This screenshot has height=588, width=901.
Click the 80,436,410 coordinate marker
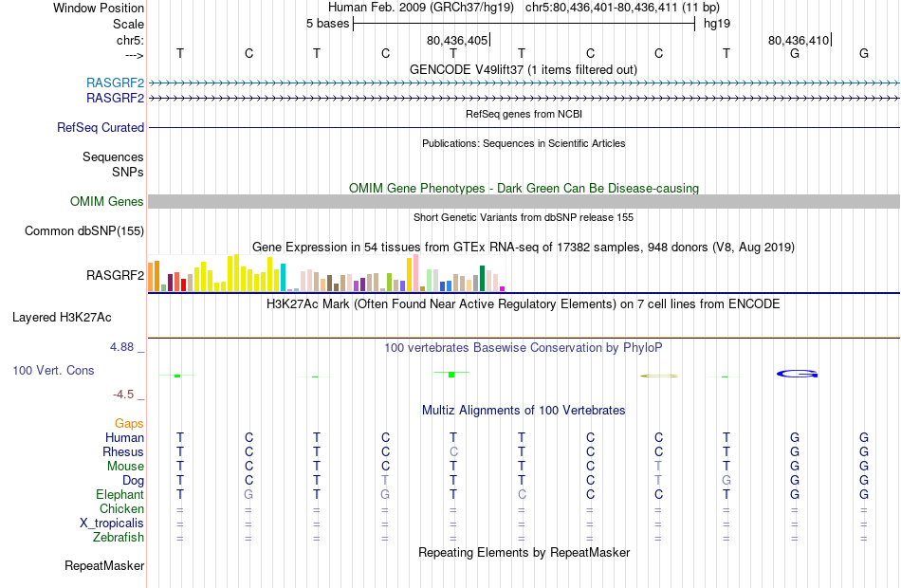(x=800, y=40)
